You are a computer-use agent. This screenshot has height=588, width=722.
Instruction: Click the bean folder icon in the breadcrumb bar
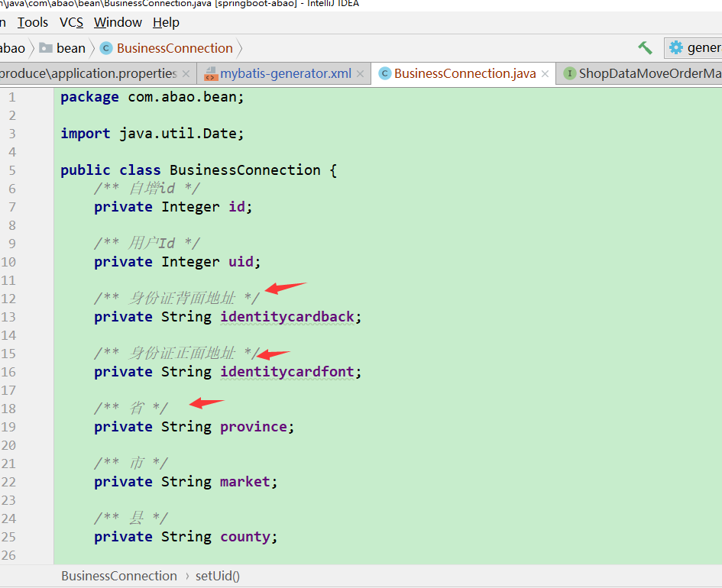46,47
